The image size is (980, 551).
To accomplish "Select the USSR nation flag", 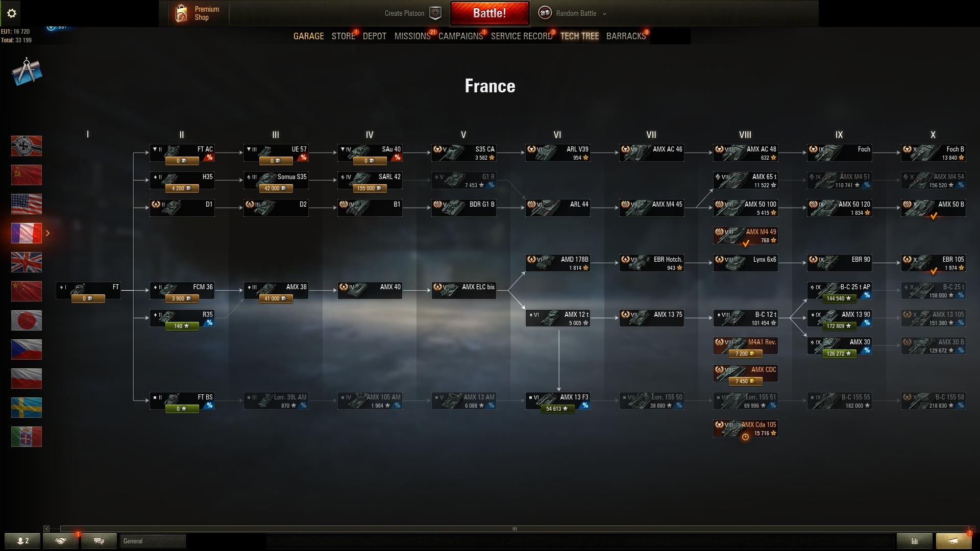I will [27, 175].
